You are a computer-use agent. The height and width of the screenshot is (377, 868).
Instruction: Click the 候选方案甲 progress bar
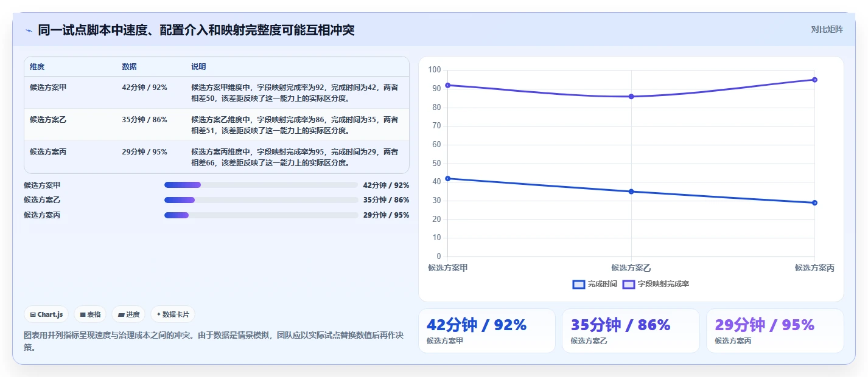pyautogui.click(x=261, y=185)
